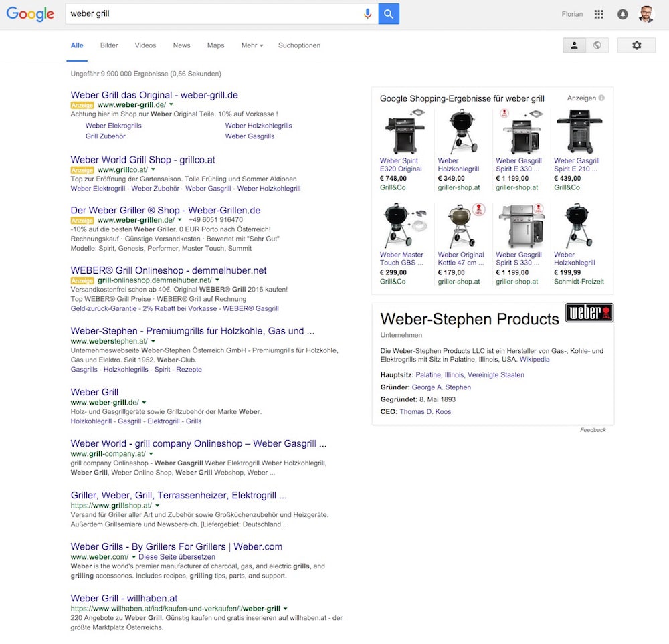This screenshot has width=669, height=644.
Task: Open Weber Elekrogrills sitelink
Action: (114, 126)
